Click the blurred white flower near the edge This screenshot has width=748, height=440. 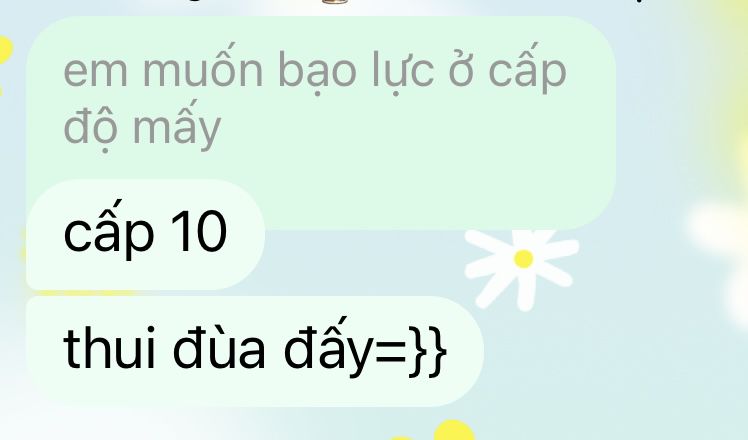(x=716, y=229)
